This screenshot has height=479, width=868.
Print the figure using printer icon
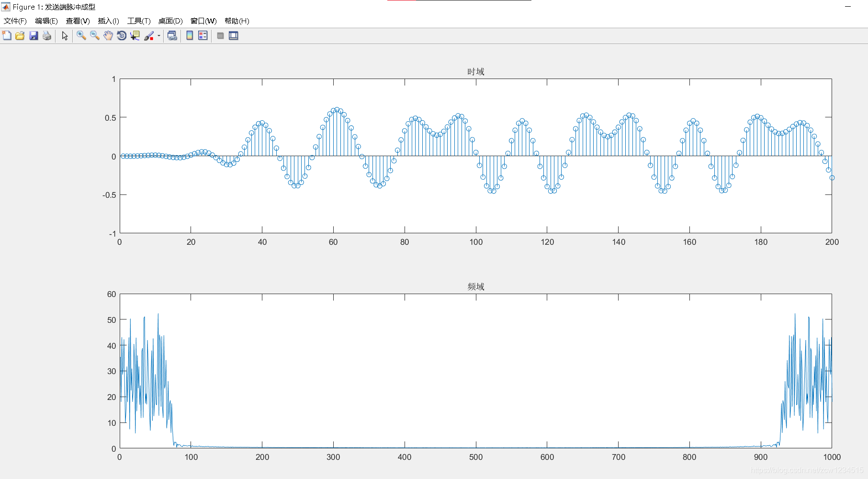pos(47,35)
